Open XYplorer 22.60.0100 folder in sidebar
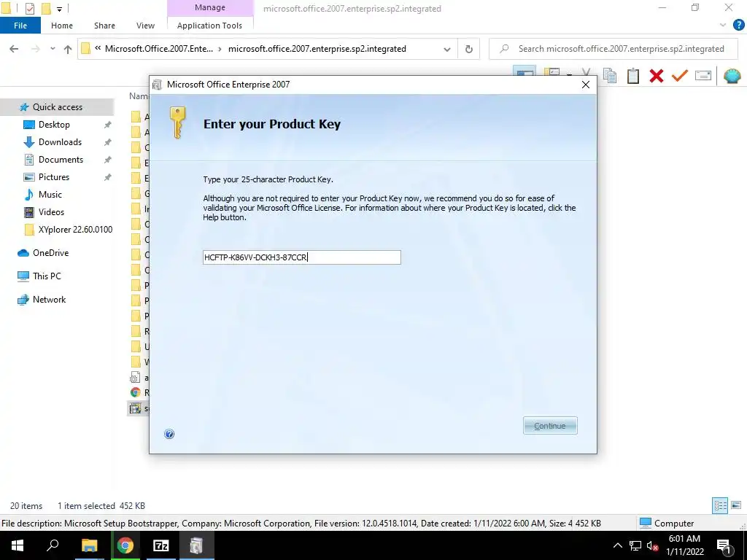The image size is (747, 560). pyautogui.click(x=75, y=230)
